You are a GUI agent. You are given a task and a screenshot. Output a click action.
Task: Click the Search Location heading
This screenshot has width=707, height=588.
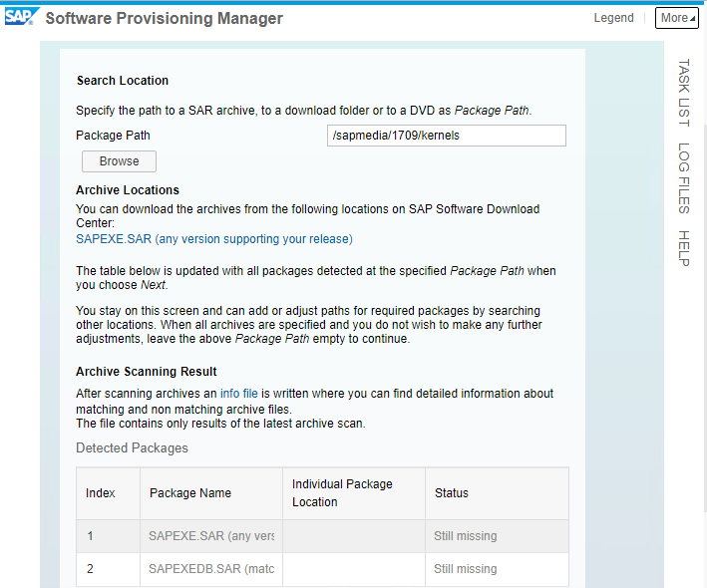pos(123,81)
